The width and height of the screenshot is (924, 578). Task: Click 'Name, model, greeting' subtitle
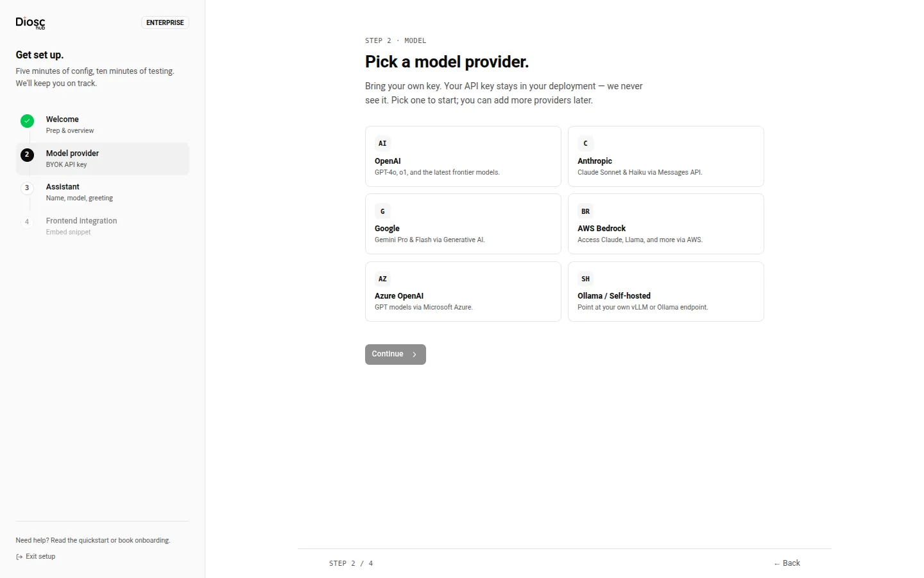click(x=80, y=198)
